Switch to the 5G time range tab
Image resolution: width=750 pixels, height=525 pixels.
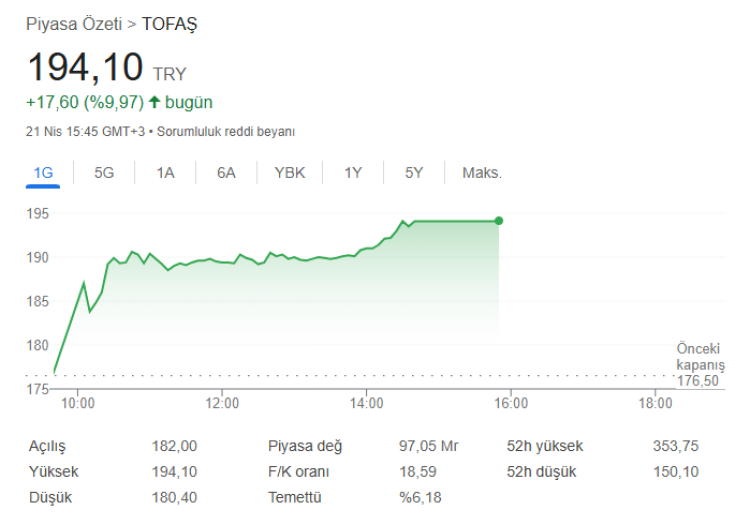point(104,173)
